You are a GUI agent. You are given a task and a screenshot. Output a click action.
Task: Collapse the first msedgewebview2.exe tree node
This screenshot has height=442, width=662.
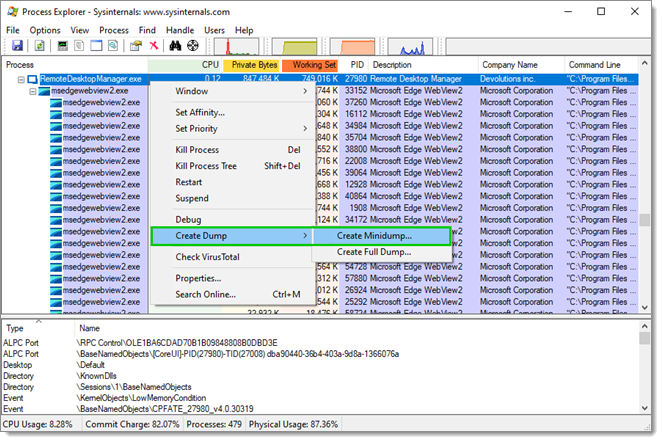(x=33, y=91)
